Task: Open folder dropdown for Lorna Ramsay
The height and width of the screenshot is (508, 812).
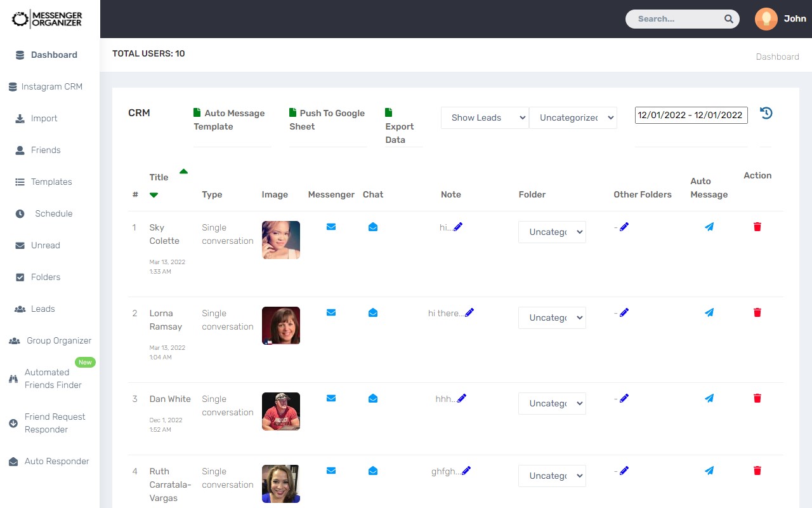Action: point(551,317)
